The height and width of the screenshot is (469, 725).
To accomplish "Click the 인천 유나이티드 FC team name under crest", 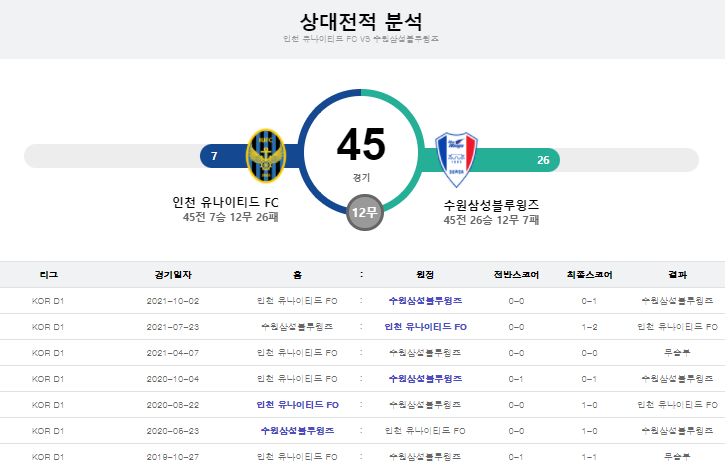I will tap(225, 202).
